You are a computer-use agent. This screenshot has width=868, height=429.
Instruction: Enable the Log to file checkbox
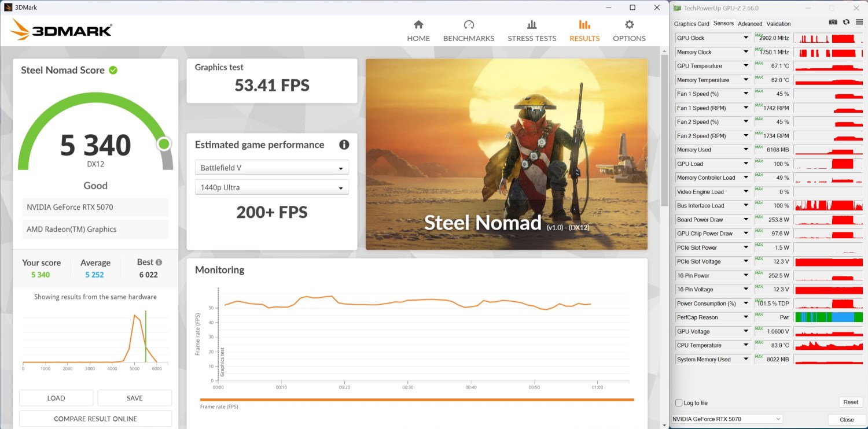(679, 403)
